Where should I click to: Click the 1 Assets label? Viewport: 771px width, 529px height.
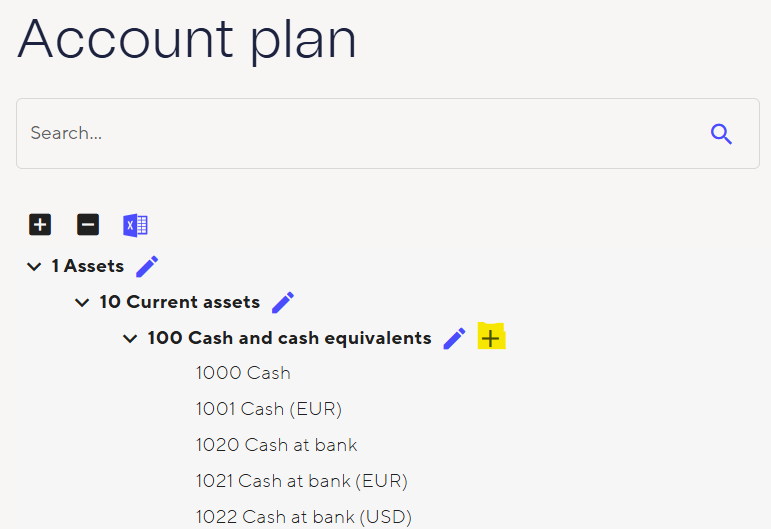point(88,266)
